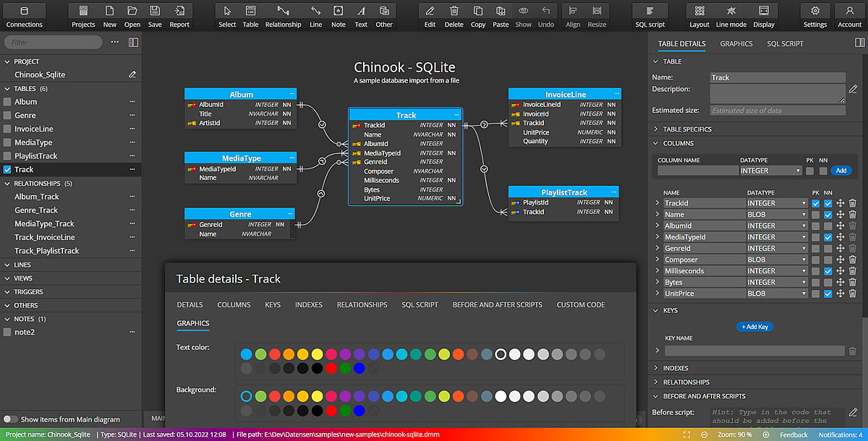The image size is (868, 441).
Task: Expand the TABLE SPECIFICS section
Action: pyautogui.click(x=686, y=129)
